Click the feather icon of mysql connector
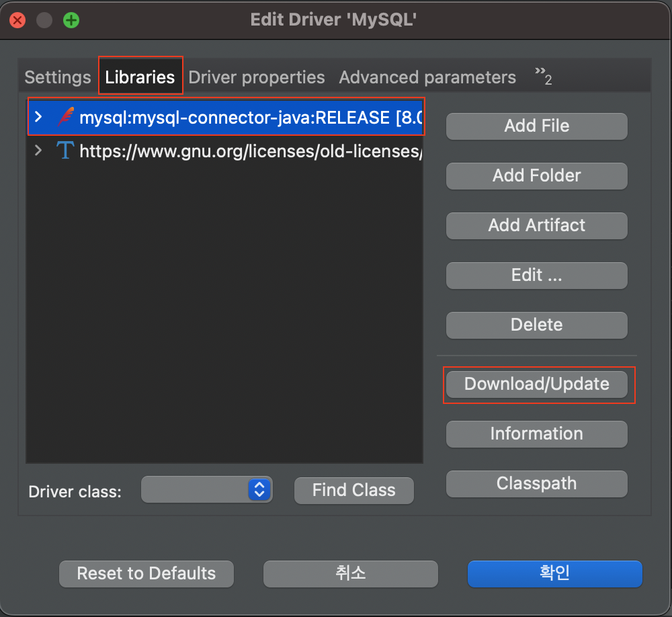This screenshot has height=617, width=672. tap(66, 117)
